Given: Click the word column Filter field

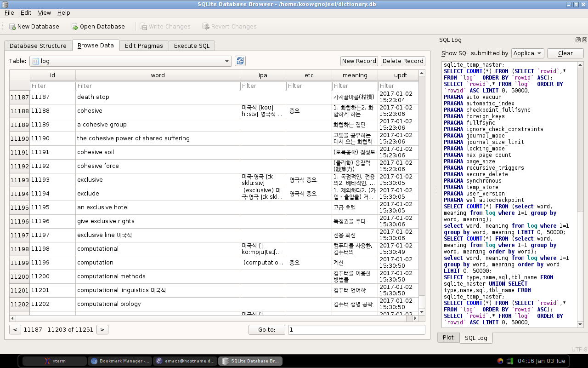Looking at the screenshot, I should [x=158, y=86].
